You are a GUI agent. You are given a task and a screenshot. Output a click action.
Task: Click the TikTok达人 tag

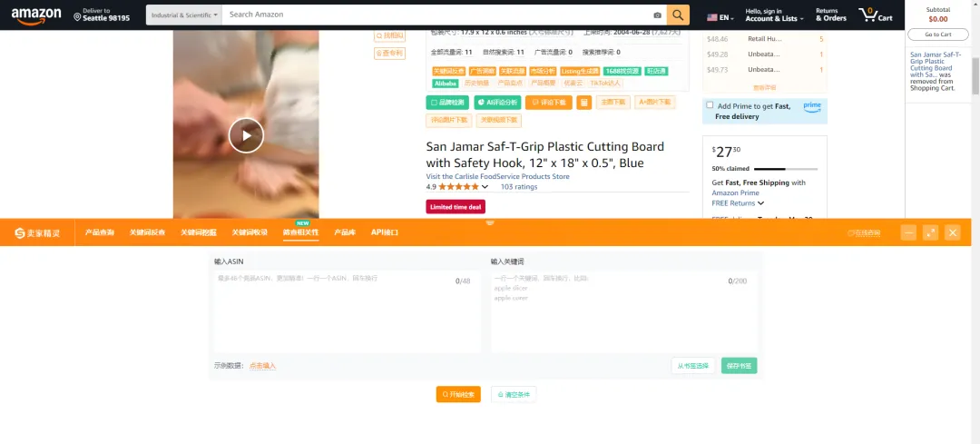click(605, 84)
